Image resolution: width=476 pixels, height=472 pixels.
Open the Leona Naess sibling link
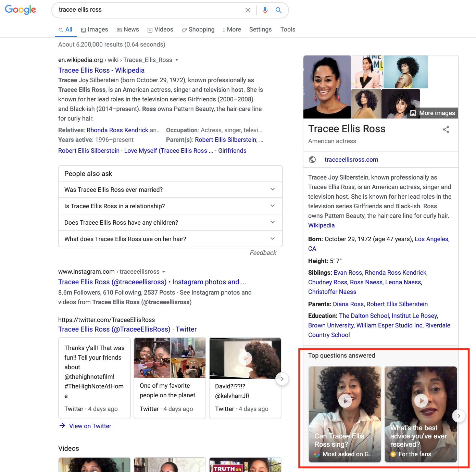[403, 282]
